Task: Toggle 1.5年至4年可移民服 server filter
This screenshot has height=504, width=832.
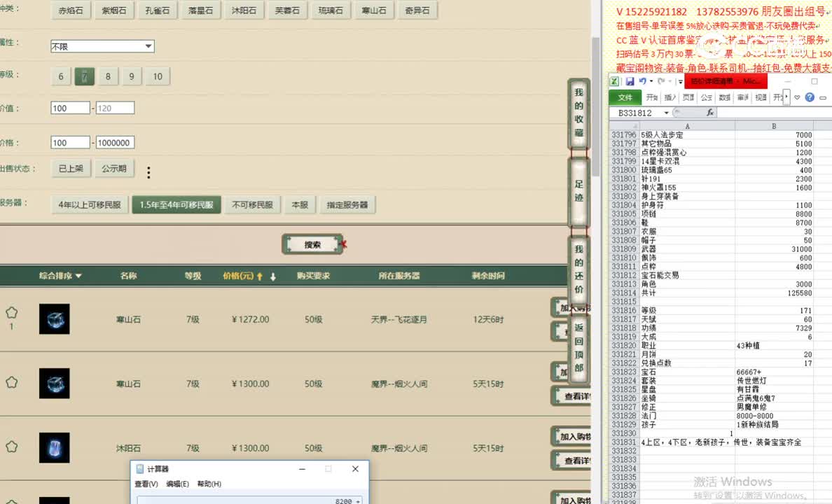Action: click(x=176, y=205)
